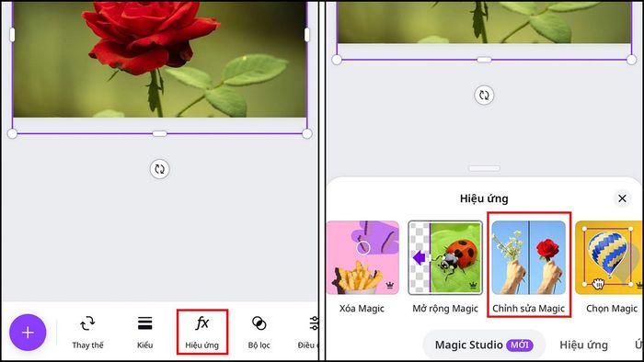
Task: Open the Bộ lọc filter tool
Action: tap(259, 333)
